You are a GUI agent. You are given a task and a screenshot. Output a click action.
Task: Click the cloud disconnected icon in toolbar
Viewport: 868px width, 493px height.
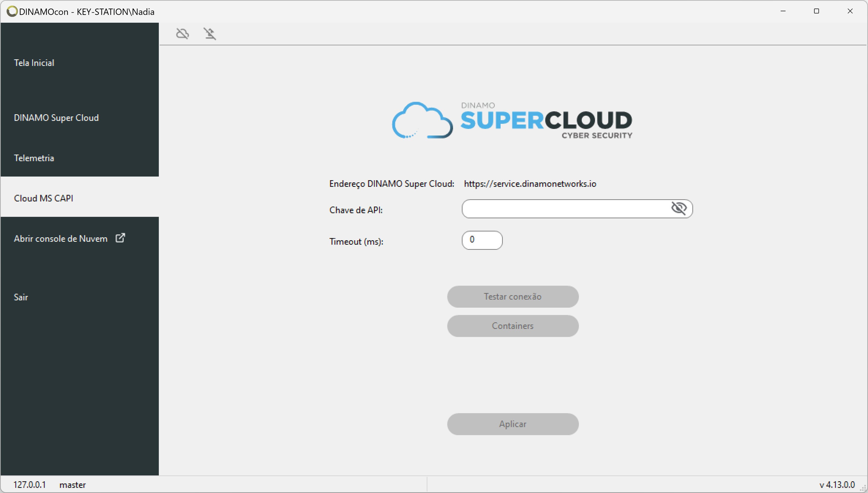pyautogui.click(x=183, y=33)
